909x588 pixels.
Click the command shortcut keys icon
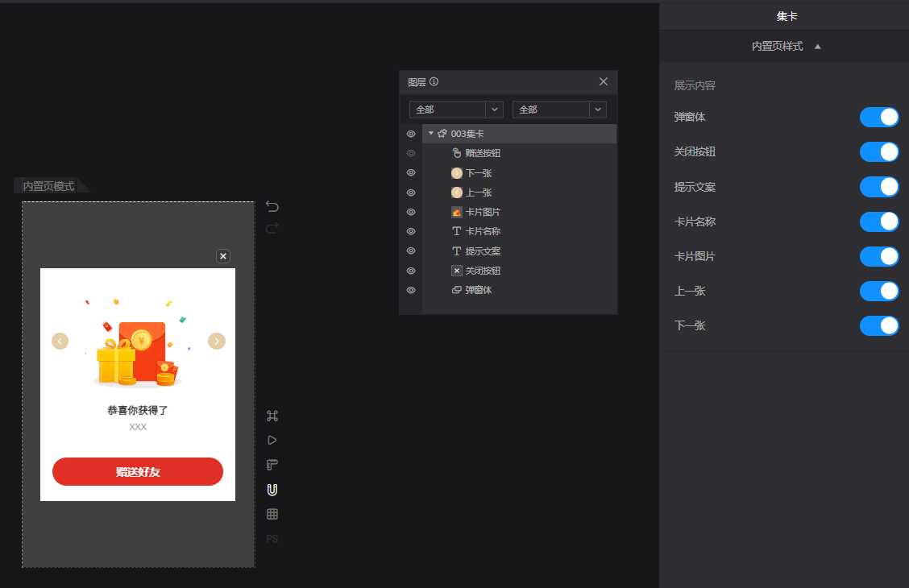coord(272,416)
